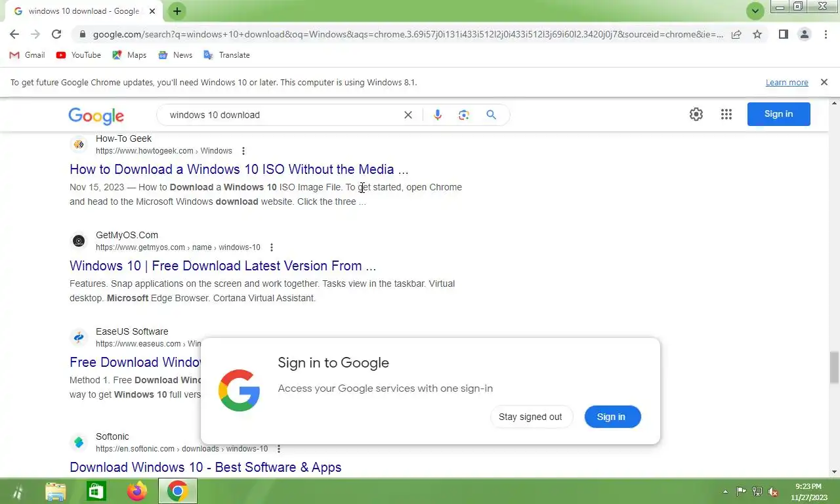Open the muted volume tray icon
This screenshot has height=504, width=840.
tap(774, 491)
